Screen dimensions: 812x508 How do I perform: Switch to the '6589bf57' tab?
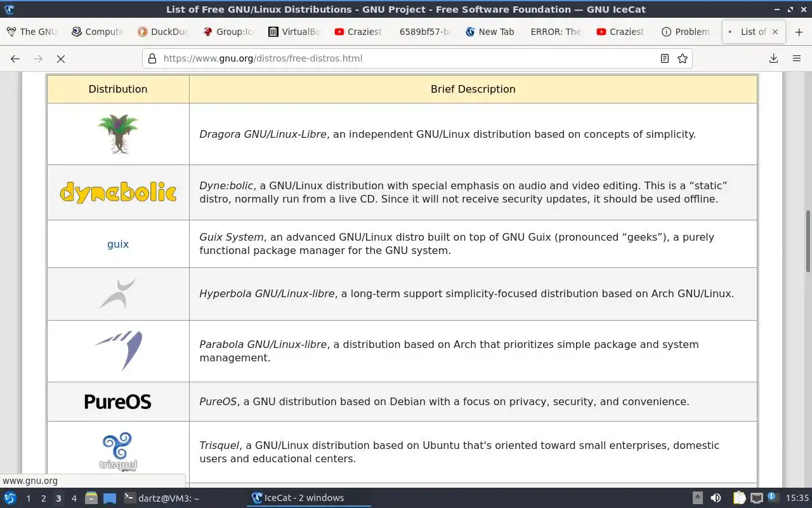coord(424,32)
